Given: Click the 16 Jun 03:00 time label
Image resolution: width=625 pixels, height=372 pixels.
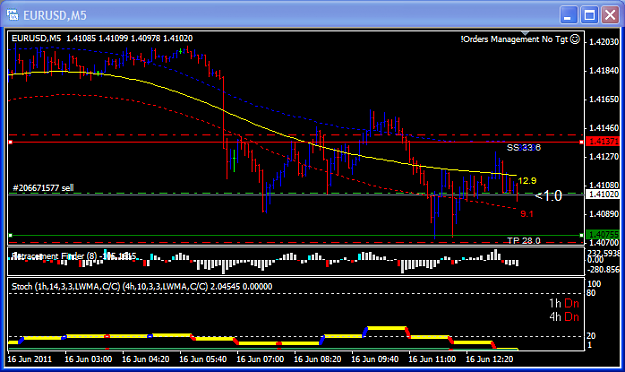Looking at the screenshot, I should [88, 359].
